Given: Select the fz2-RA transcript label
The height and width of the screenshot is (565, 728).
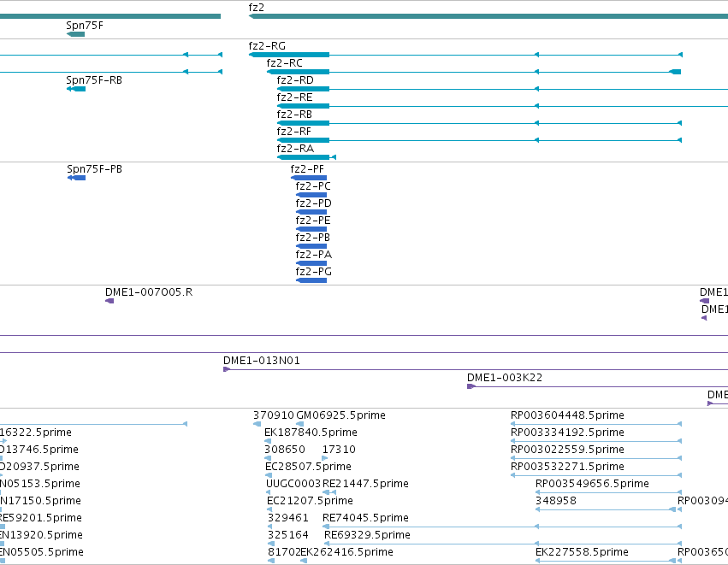Looking at the screenshot, I should point(295,149).
